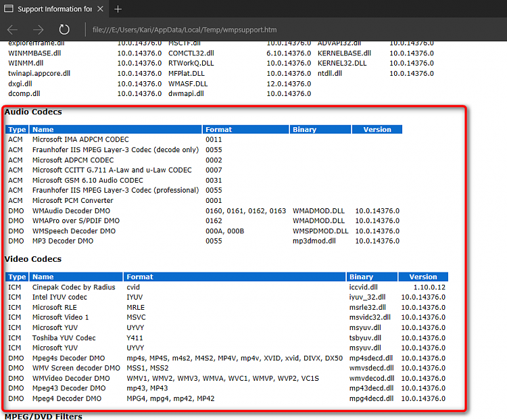Click version 12.0.14376.0 value
The image size is (507, 420).
pos(289,84)
